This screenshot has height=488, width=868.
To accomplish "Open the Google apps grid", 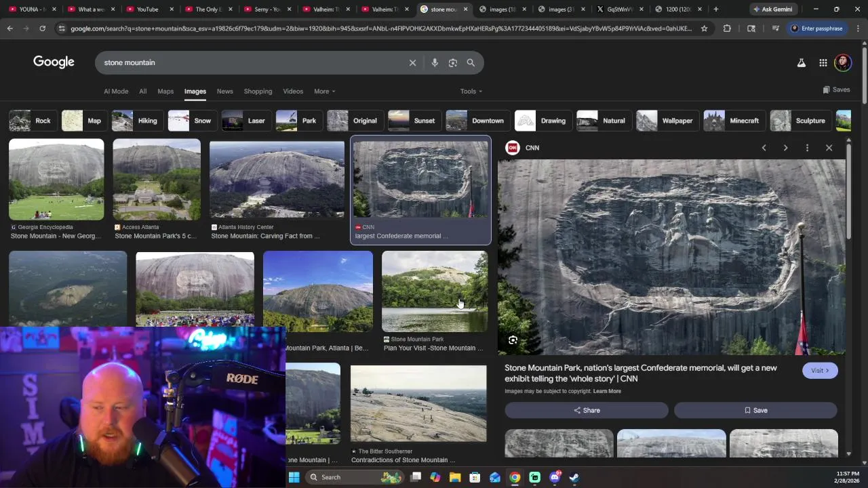I will 823,62.
